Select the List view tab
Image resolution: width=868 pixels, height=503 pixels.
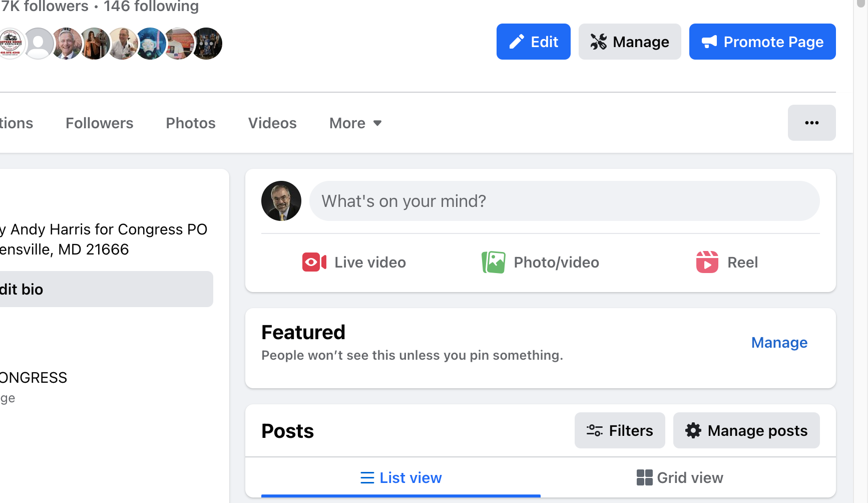tap(401, 478)
